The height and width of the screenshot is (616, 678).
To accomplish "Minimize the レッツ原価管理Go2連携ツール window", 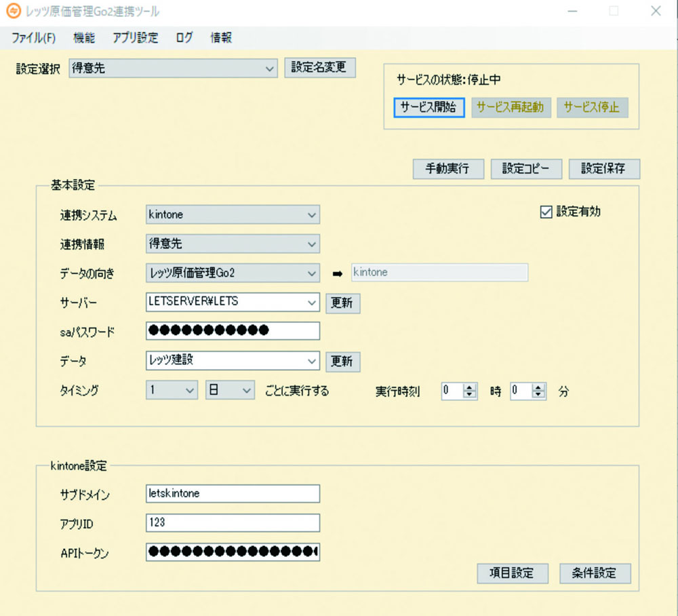I will coord(572,12).
